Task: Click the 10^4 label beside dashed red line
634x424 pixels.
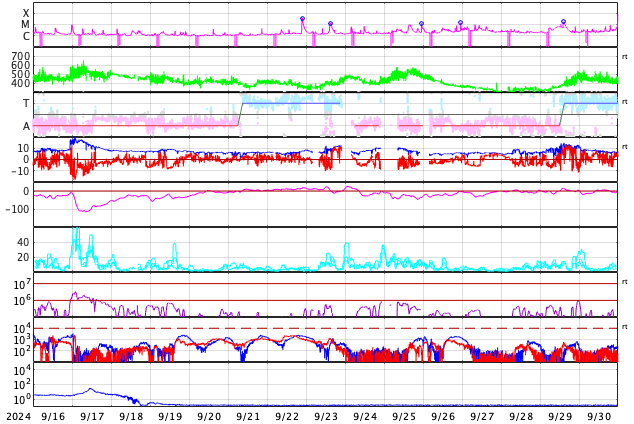Action: (21, 329)
